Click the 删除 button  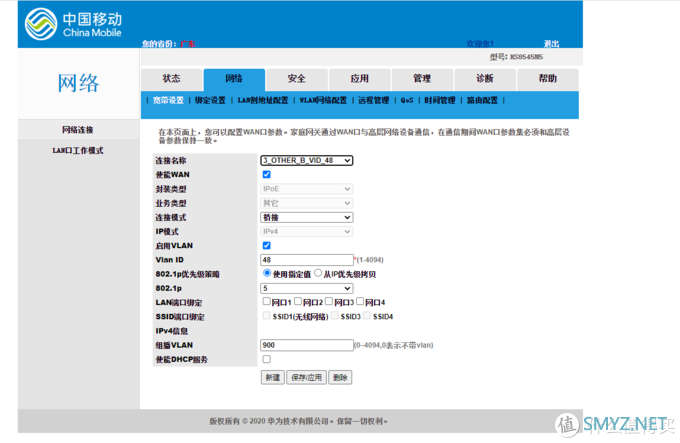pyautogui.click(x=340, y=378)
